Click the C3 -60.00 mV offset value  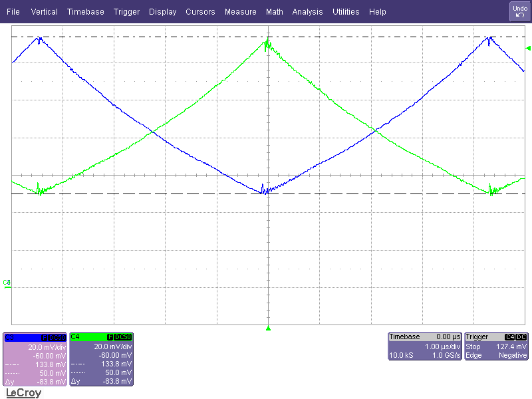click(49, 356)
